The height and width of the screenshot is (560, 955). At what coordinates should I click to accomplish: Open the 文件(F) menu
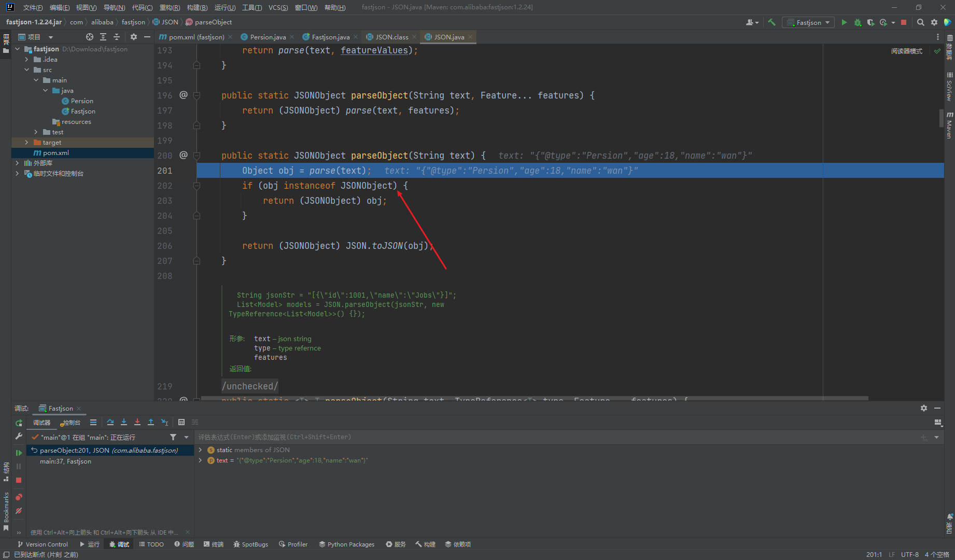pyautogui.click(x=33, y=7)
